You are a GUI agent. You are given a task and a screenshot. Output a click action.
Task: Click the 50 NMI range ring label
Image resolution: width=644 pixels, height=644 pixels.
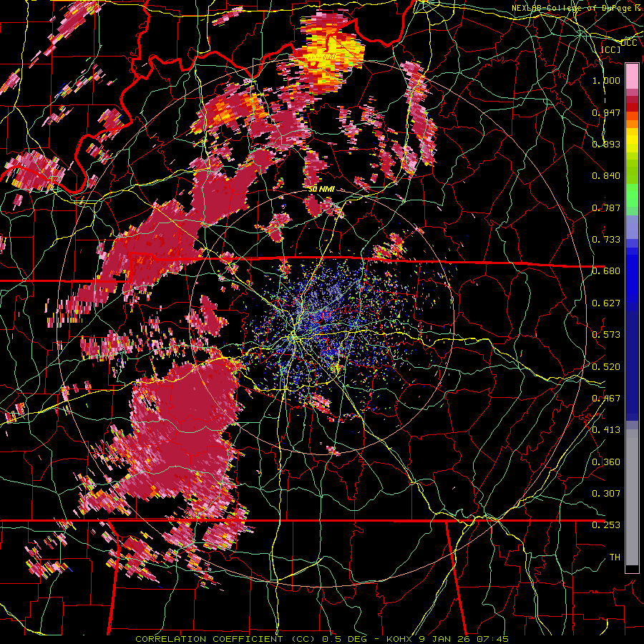[321, 189]
